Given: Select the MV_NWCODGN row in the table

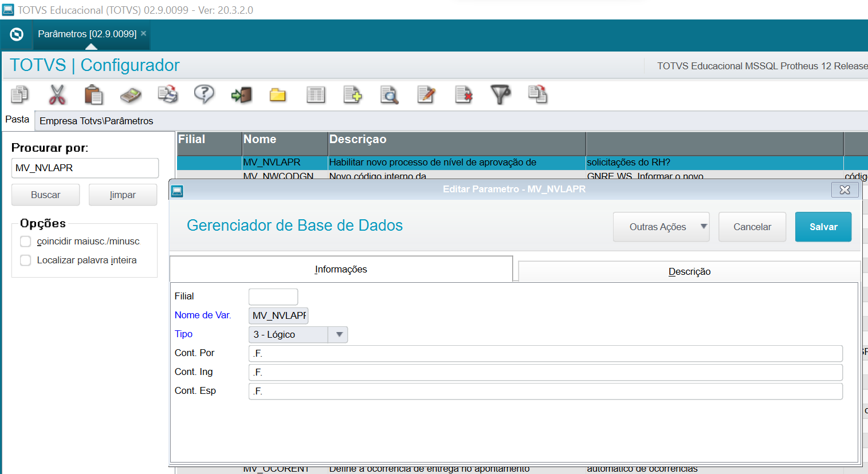Looking at the screenshot, I should pos(521,175).
